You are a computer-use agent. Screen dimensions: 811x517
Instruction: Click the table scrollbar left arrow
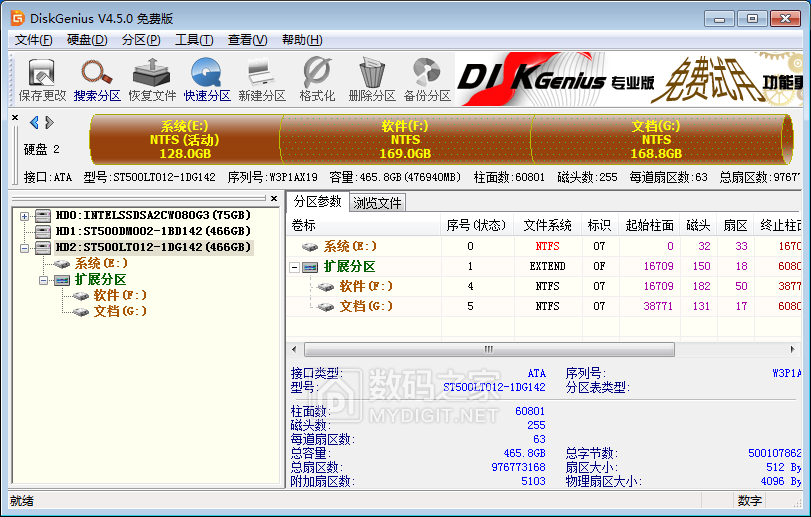coord(294,349)
